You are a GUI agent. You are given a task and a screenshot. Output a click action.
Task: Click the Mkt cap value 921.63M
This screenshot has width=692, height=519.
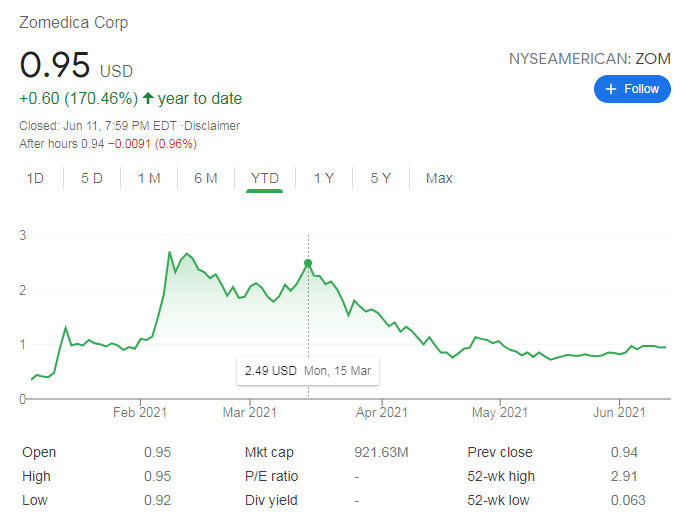[381, 452]
